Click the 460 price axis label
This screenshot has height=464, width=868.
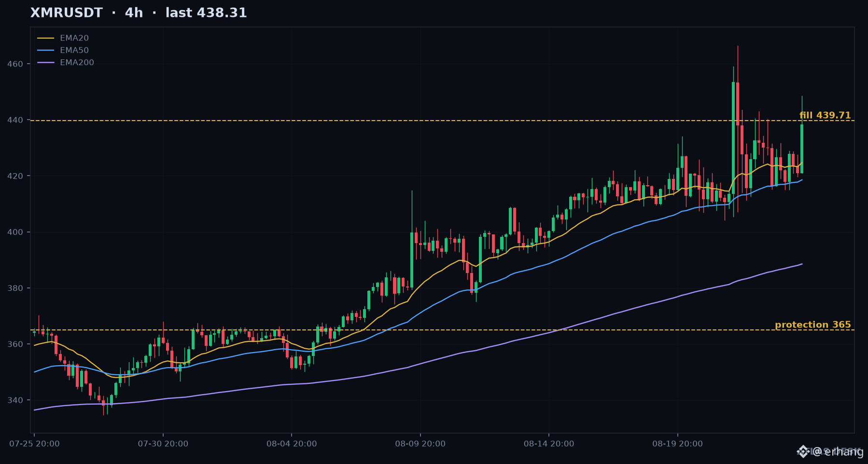coord(15,64)
